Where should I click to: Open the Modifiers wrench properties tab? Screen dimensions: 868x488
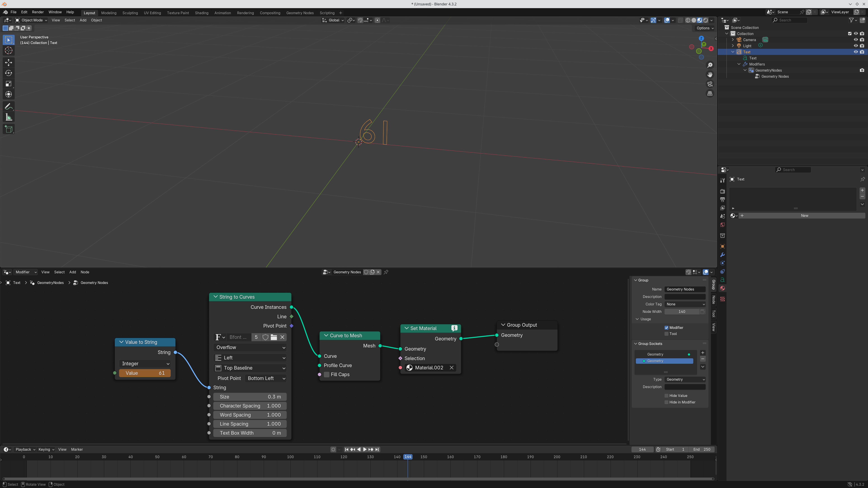pyautogui.click(x=722, y=255)
